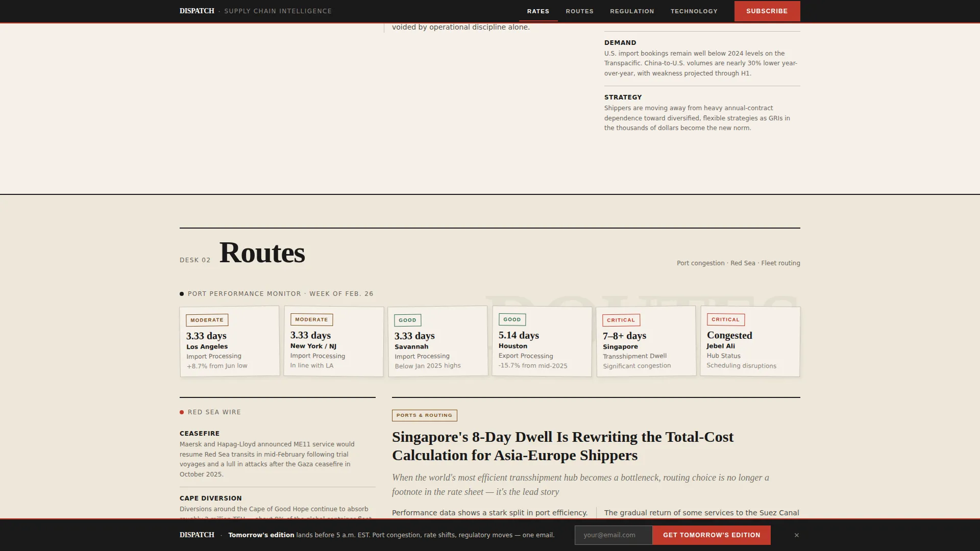Click the Good badge on Houston card

tap(512, 319)
